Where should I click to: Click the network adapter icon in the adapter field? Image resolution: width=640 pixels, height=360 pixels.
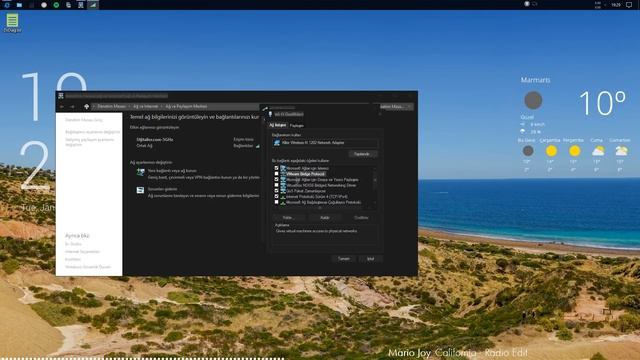(x=277, y=143)
